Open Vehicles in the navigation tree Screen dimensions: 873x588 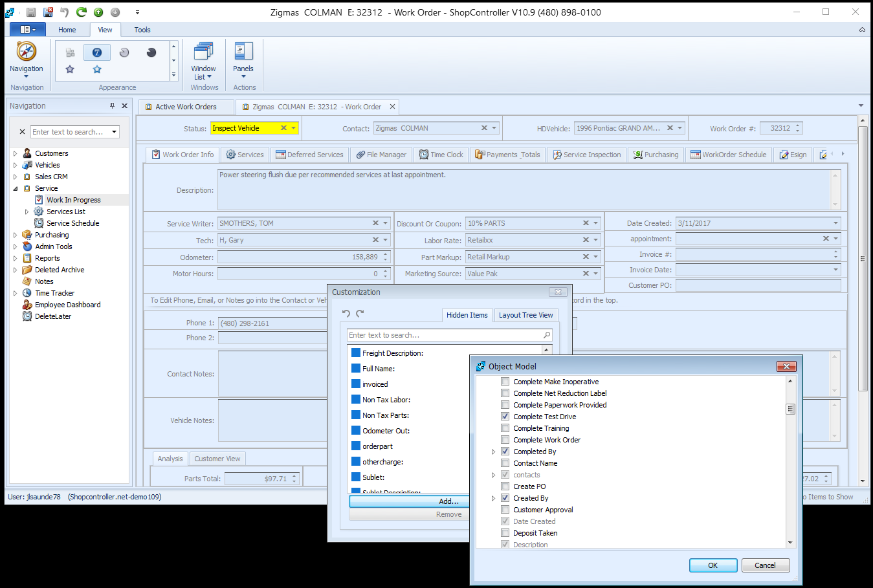(x=47, y=165)
